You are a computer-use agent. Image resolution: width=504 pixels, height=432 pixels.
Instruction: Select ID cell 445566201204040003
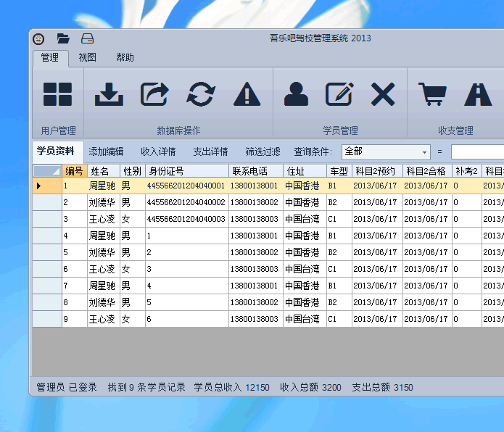tap(187, 219)
